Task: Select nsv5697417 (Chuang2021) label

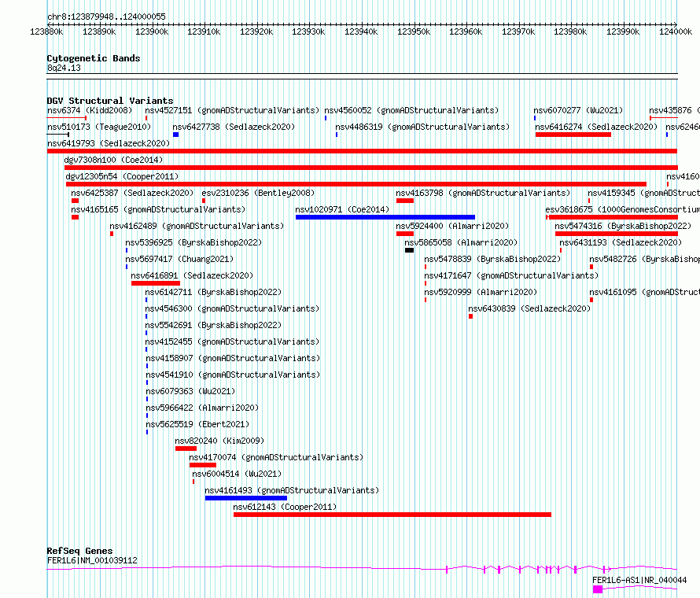Action: 179,259
